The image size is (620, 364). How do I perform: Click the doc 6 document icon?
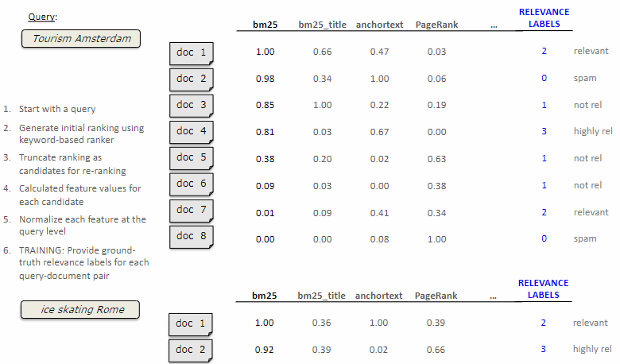pos(191,184)
